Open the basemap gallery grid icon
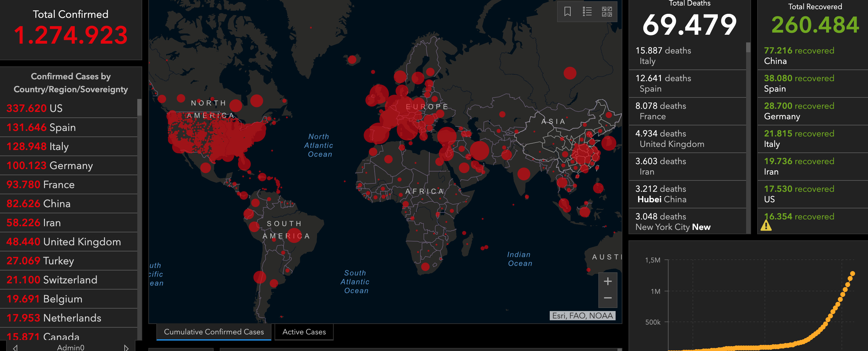 click(x=607, y=12)
